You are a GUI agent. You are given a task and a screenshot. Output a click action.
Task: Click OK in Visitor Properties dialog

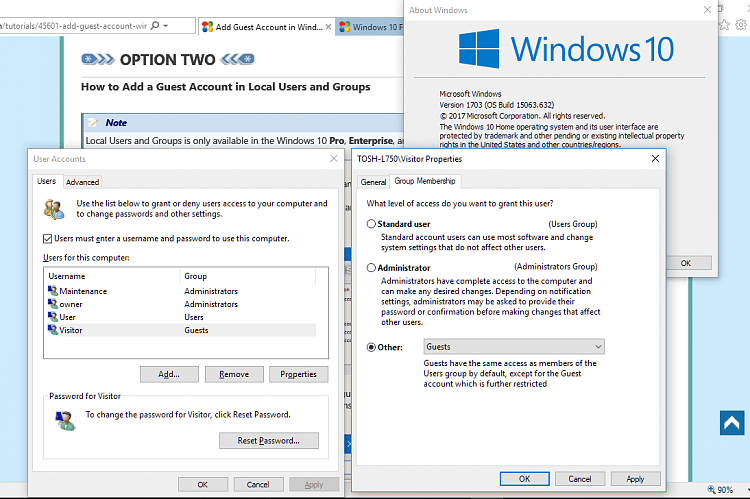(525, 479)
